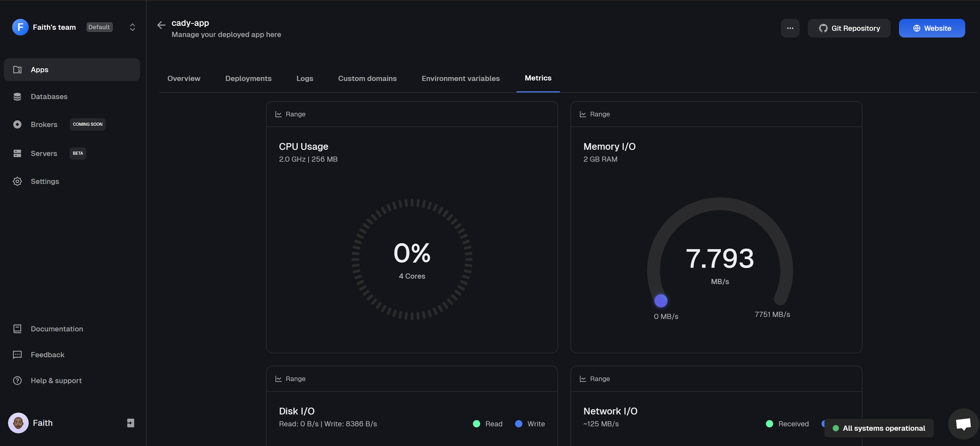
Task: Click the Memory I/O gauge indicator dot
Action: (660, 301)
